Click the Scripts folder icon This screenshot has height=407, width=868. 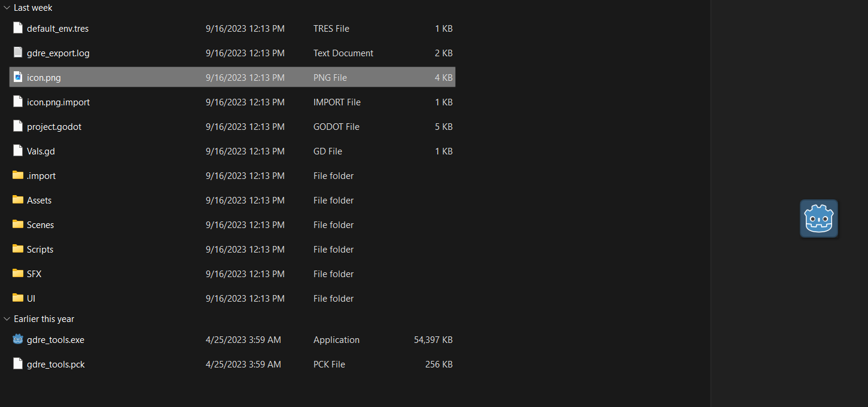(18, 249)
